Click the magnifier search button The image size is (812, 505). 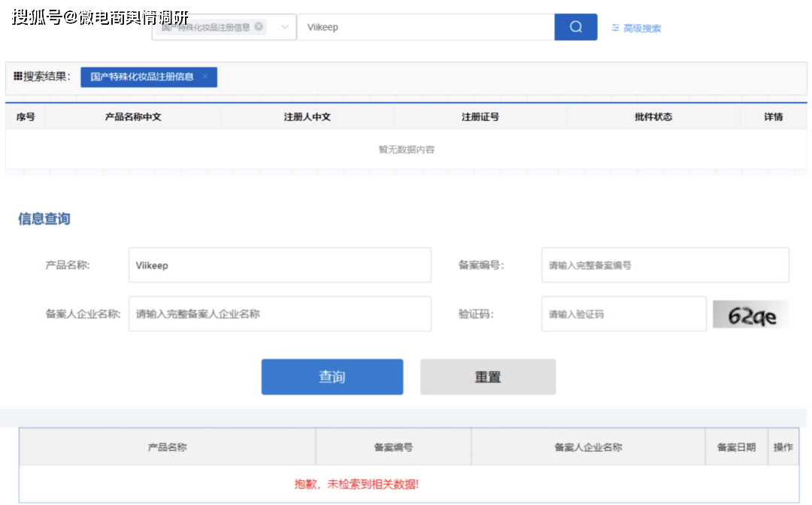point(575,27)
